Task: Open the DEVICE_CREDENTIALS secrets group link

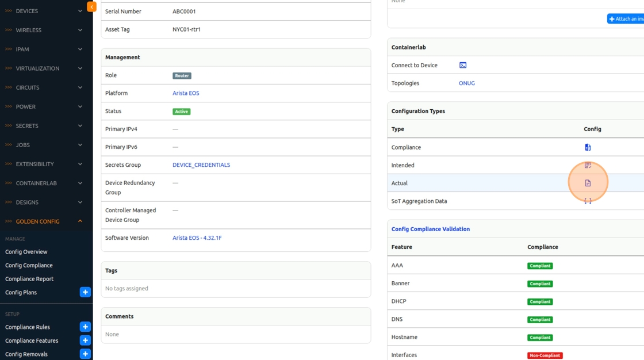Action: pyautogui.click(x=201, y=165)
